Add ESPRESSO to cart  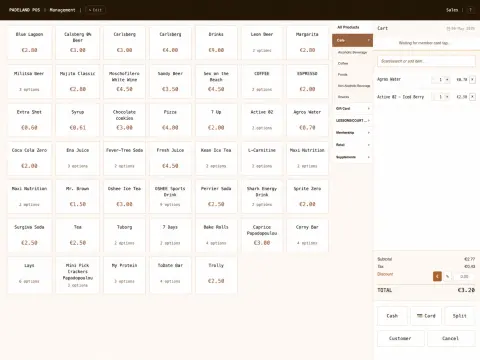point(307,82)
